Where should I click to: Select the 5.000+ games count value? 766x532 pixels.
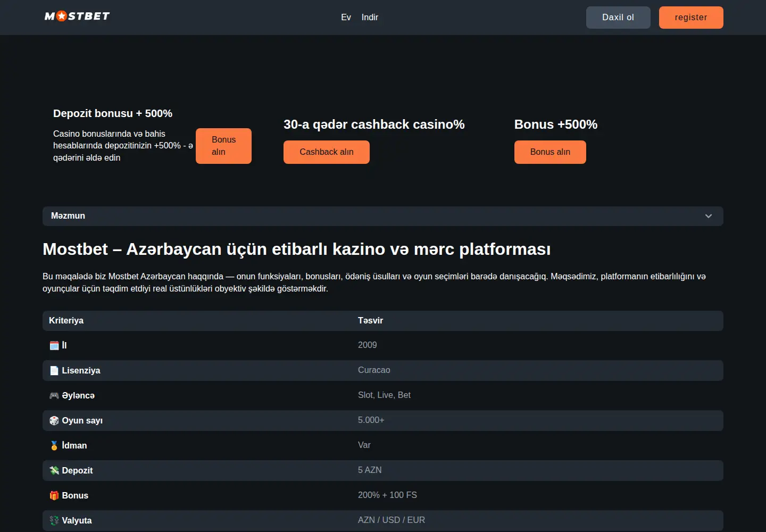point(371,420)
